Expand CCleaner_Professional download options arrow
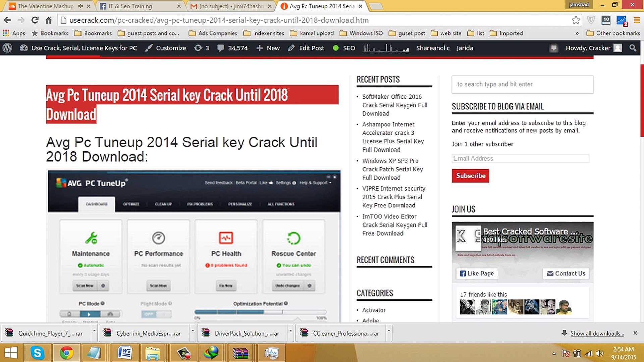 tap(389, 331)
